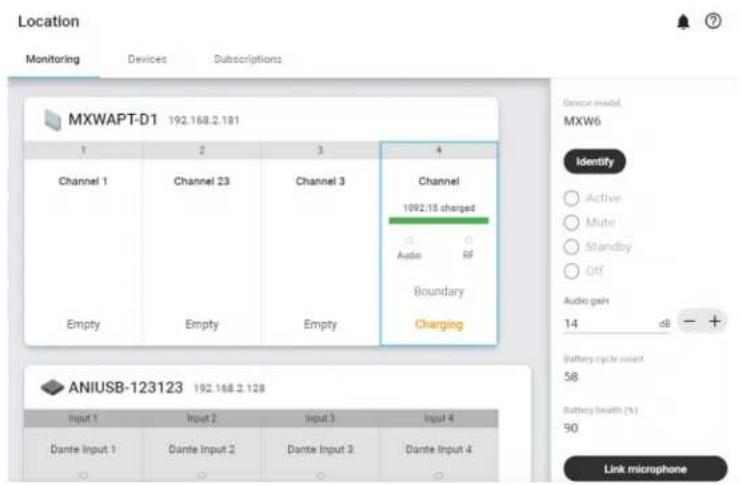Click the MXWAPT-D1 device name
Image resolution: width=740 pixels, height=485 pixels.
tap(113, 120)
